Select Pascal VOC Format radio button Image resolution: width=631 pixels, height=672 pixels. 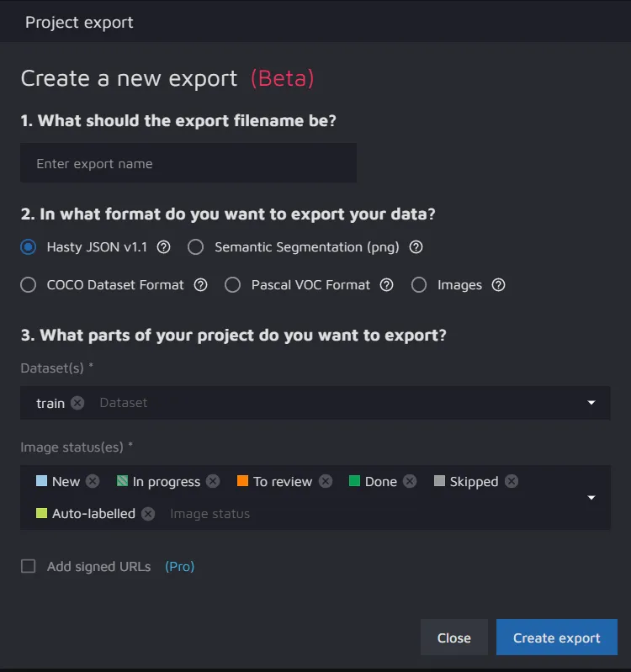click(x=233, y=285)
